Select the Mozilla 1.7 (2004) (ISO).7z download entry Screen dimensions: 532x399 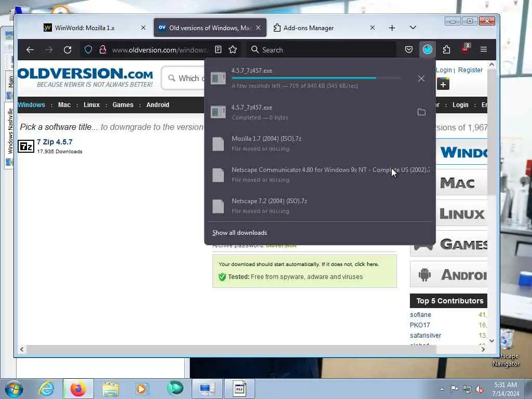320,143
